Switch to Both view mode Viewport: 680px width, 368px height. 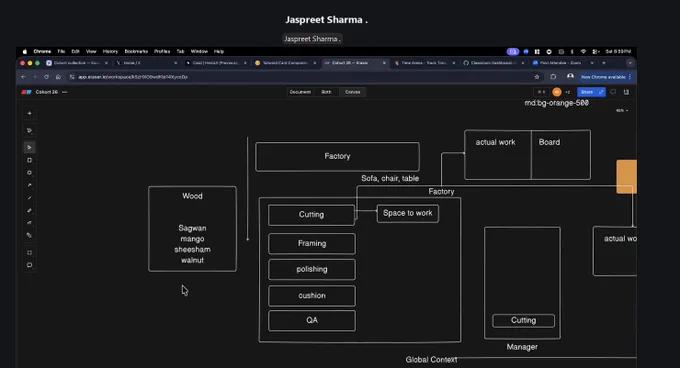coord(326,92)
